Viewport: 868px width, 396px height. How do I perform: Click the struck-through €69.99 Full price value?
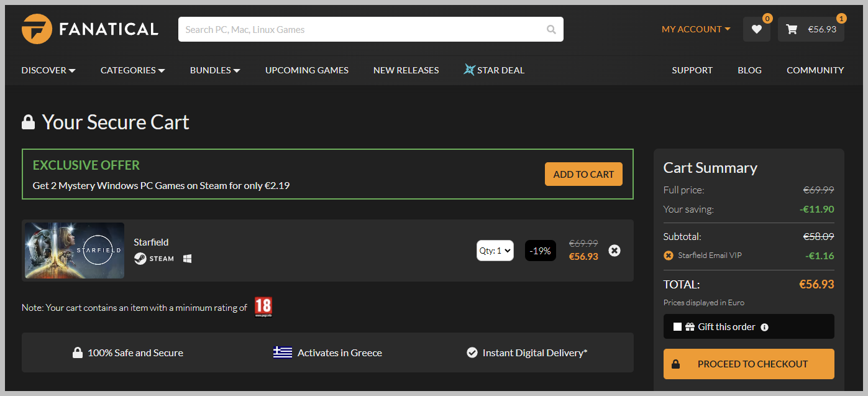(x=819, y=190)
